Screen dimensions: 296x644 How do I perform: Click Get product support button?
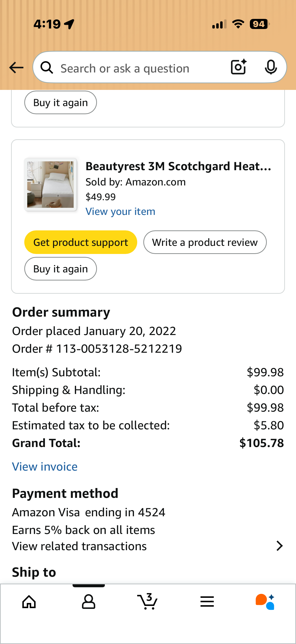coord(81,242)
